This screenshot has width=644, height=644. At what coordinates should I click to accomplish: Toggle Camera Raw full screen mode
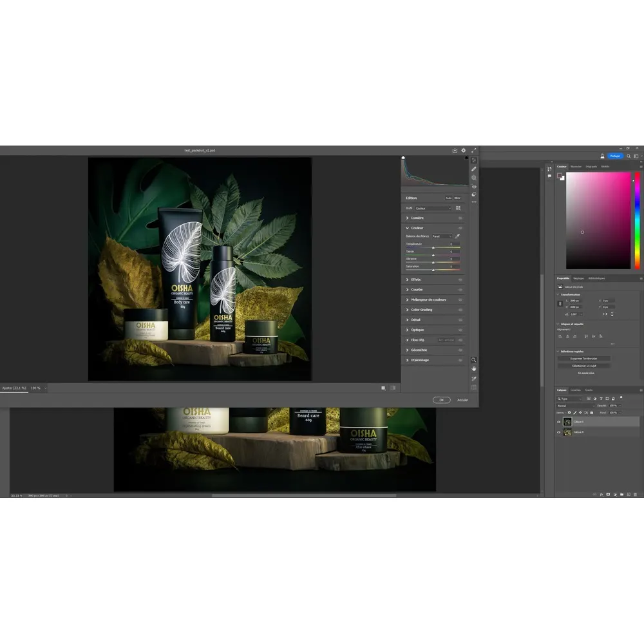[x=473, y=150]
